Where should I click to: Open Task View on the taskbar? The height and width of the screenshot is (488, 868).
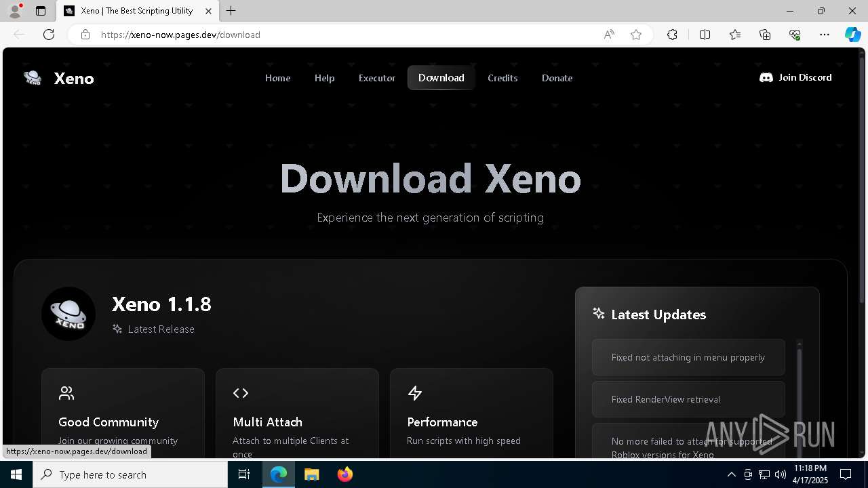tap(244, 474)
